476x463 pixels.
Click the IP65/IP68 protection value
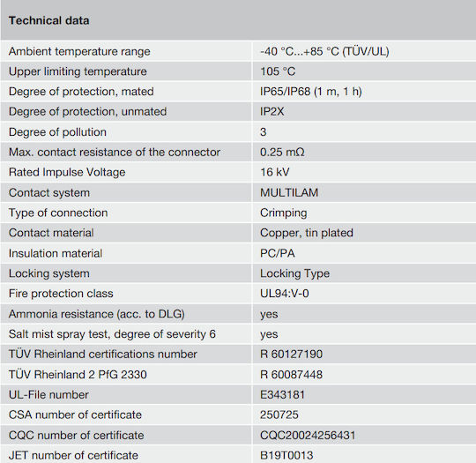point(311,92)
